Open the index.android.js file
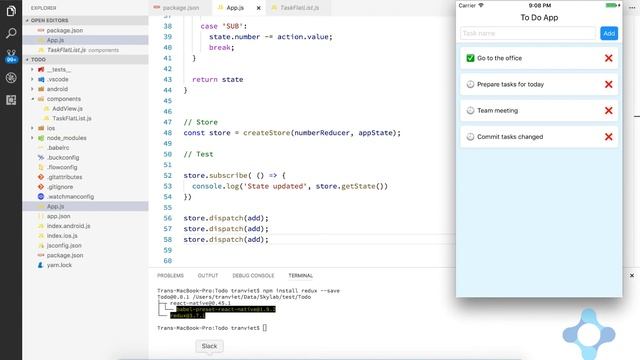This screenshot has height=360, width=640. coord(68,226)
